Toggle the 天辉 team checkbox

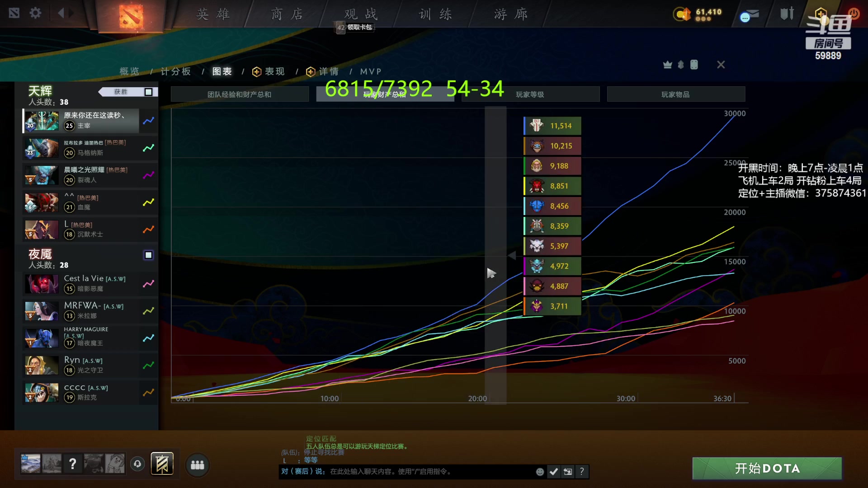coord(148,92)
